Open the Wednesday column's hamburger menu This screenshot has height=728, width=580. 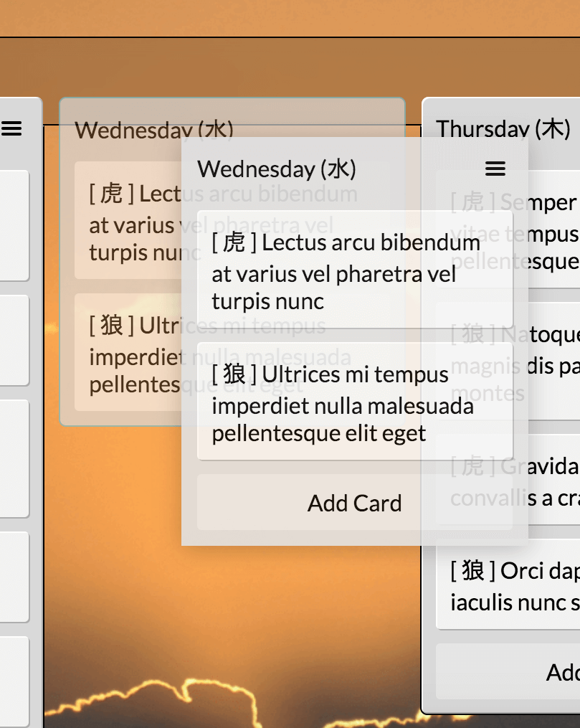point(495,169)
